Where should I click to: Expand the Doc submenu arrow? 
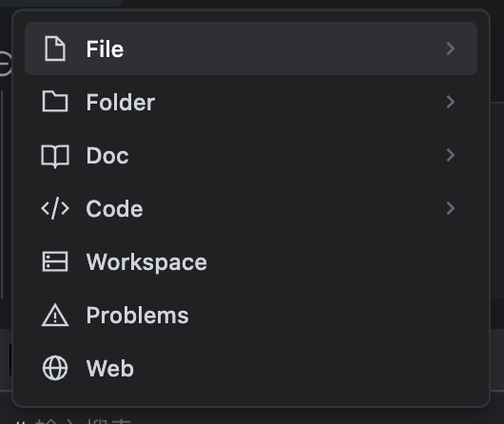451,155
